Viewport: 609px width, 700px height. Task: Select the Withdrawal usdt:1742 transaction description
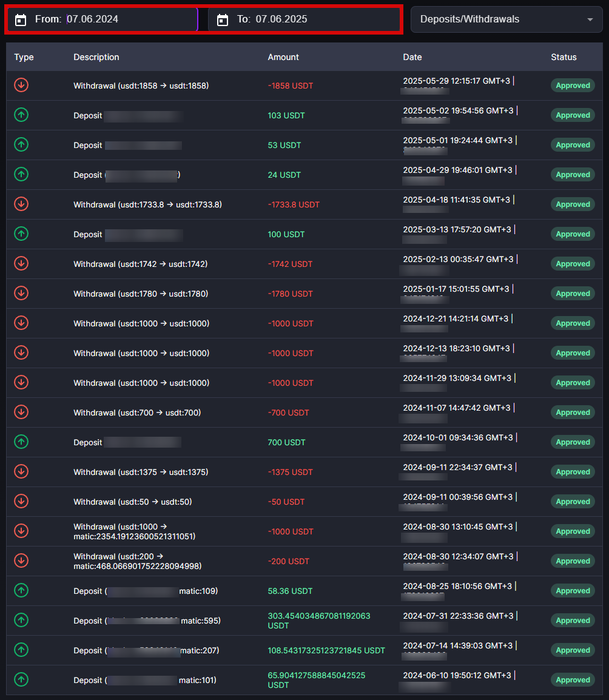pyautogui.click(x=141, y=264)
